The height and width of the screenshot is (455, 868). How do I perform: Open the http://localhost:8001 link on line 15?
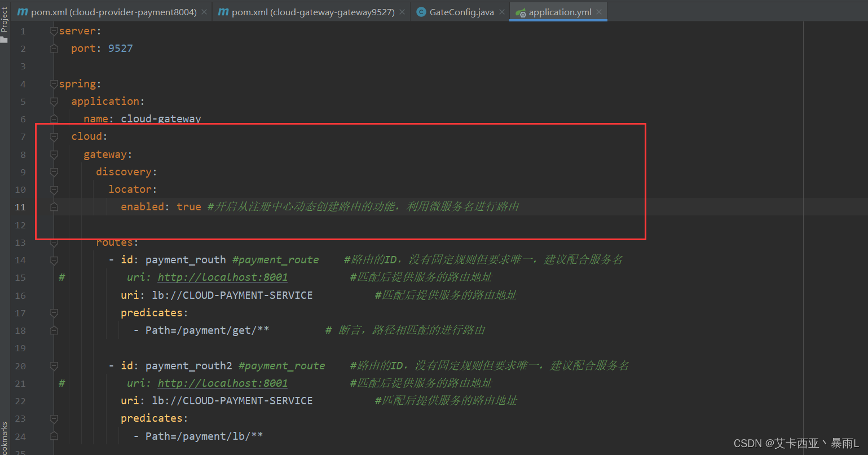[x=223, y=277]
